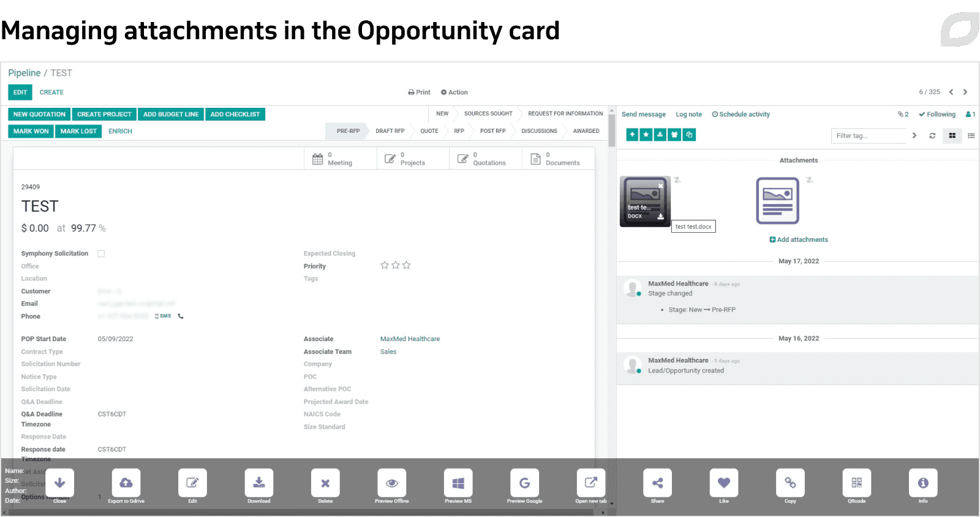The image size is (980, 517).
Task: Select the DRAFT RFP stage
Action: click(390, 131)
